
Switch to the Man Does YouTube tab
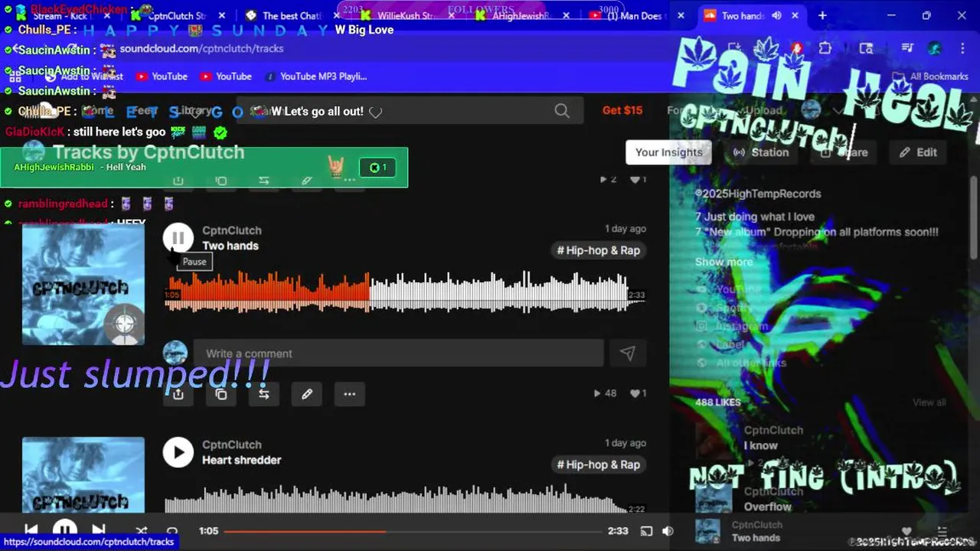click(634, 16)
